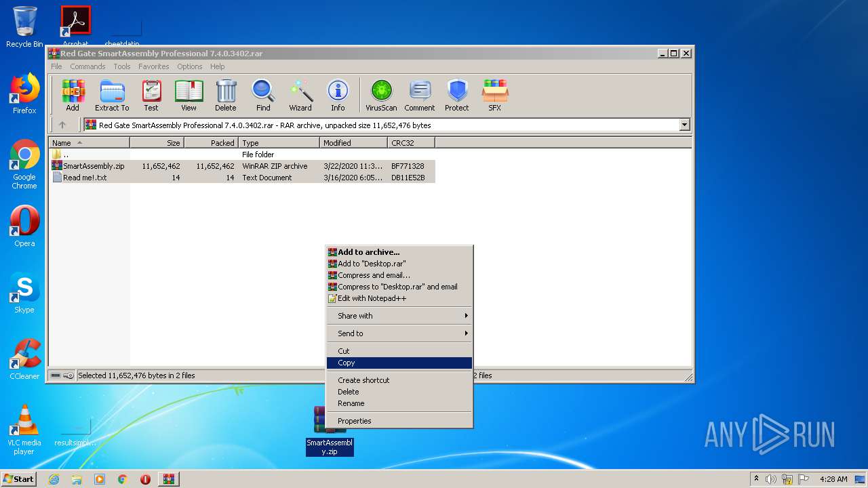This screenshot has width=868, height=488.
Task: Sort by Name column header
Action: [90, 143]
